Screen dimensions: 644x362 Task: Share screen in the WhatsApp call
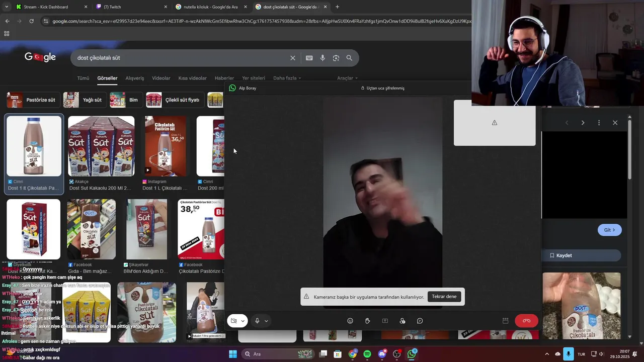tap(385, 321)
